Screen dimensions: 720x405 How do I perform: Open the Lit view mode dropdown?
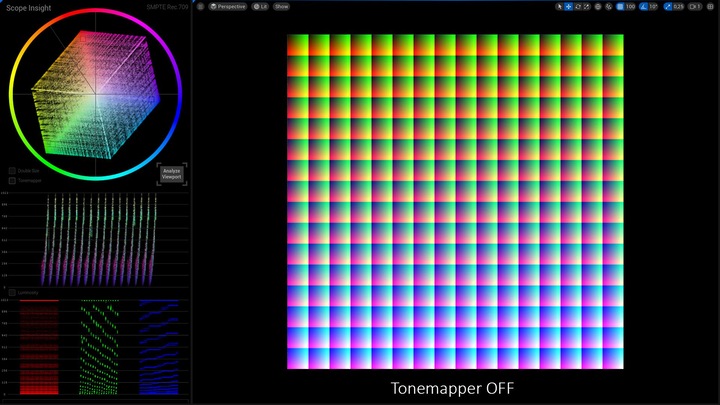[x=260, y=6]
